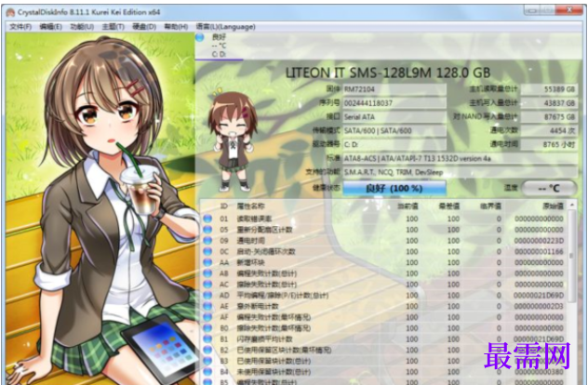Click the -- °C temperature button

click(549, 188)
